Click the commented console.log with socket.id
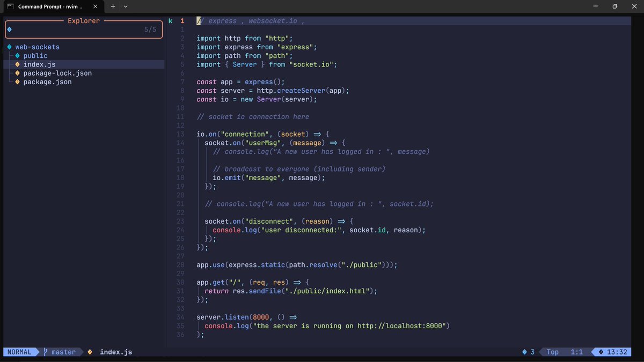Viewport: 644px width, 362px height. 319,204
